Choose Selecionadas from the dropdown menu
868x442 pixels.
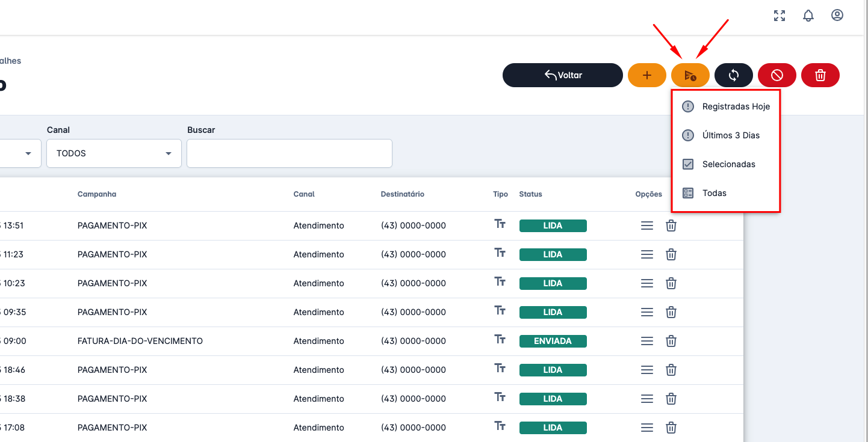[x=728, y=164]
